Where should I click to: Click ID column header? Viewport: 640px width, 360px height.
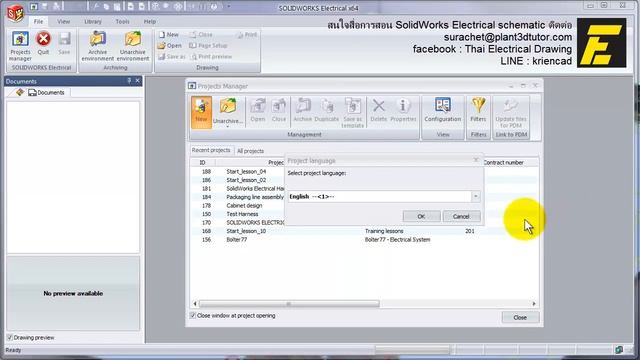pyautogui.click(x=202, y=162)
